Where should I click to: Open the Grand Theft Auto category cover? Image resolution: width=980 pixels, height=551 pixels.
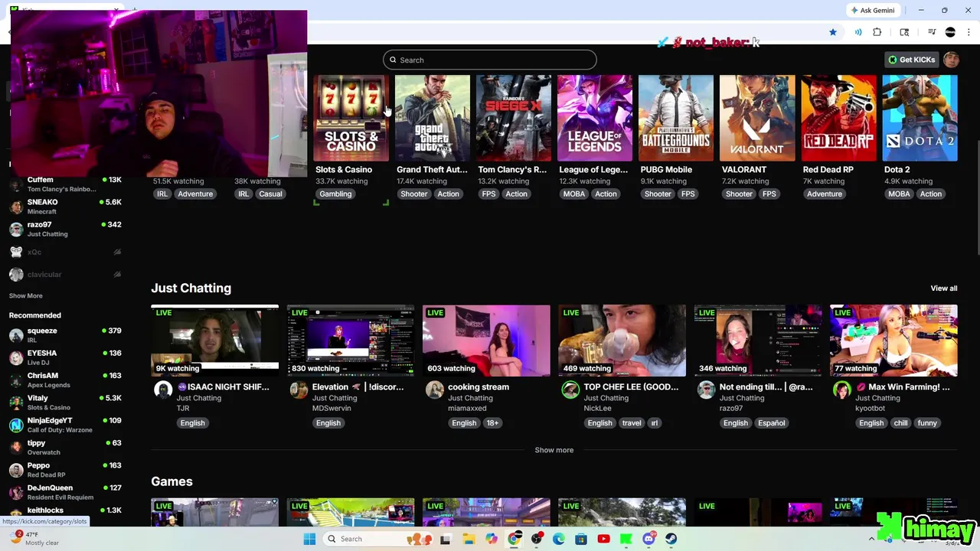(x=433, y=119)
